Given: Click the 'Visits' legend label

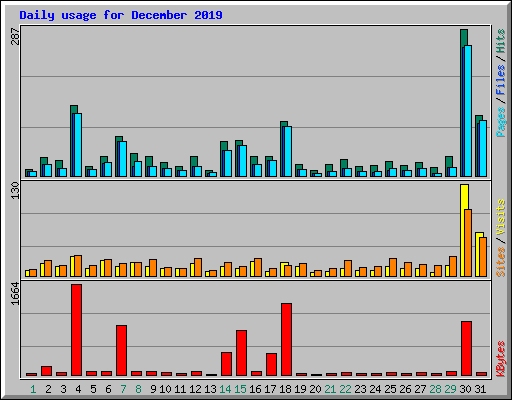Looking at the screenshot, I should point(501,218).
